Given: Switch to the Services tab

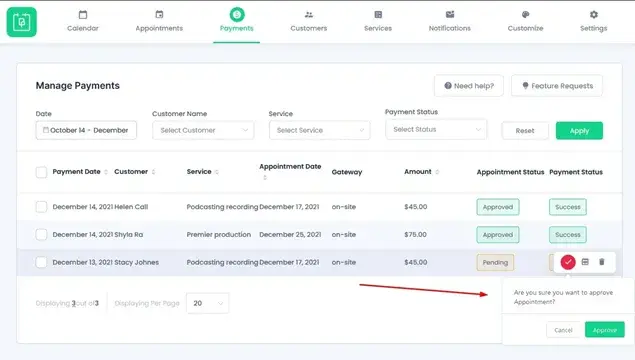Looking at the screenshot, I should [378, 21].
